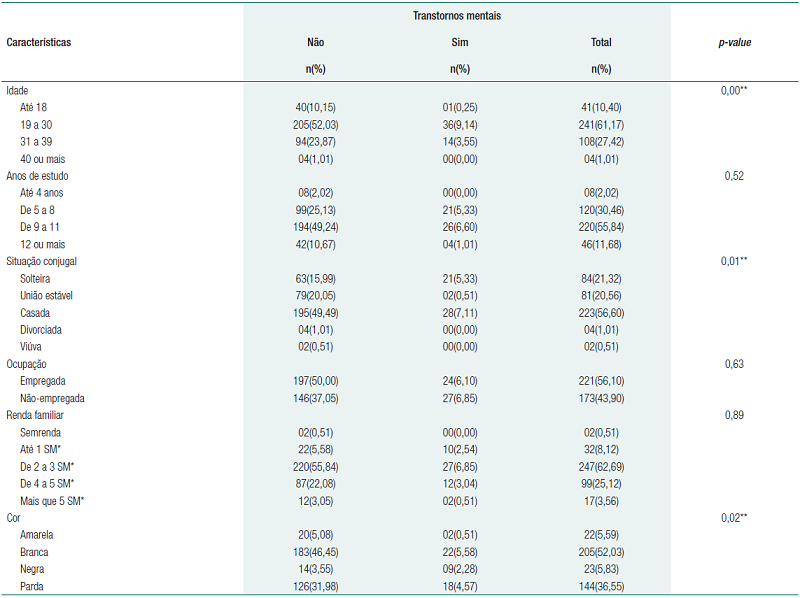Screen dimensions: 800x598
Task: Click the Situação conjugal row label
Action: 41,261
